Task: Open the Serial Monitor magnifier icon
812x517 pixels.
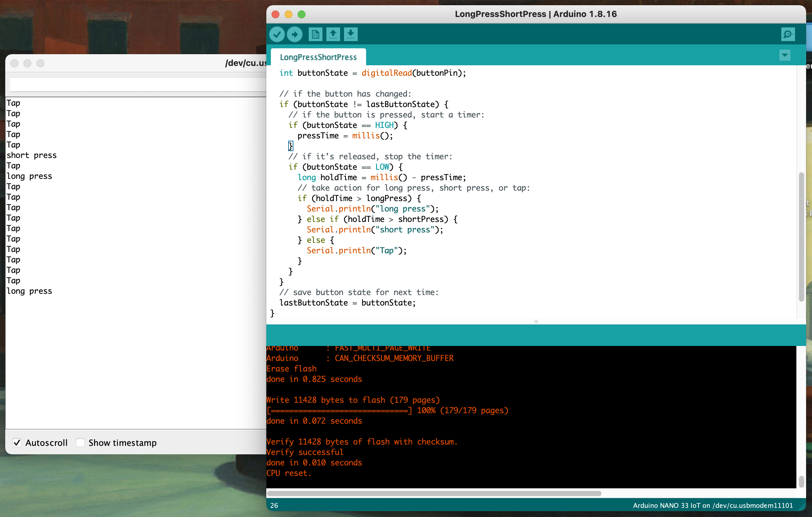Action: click(788, 34)
